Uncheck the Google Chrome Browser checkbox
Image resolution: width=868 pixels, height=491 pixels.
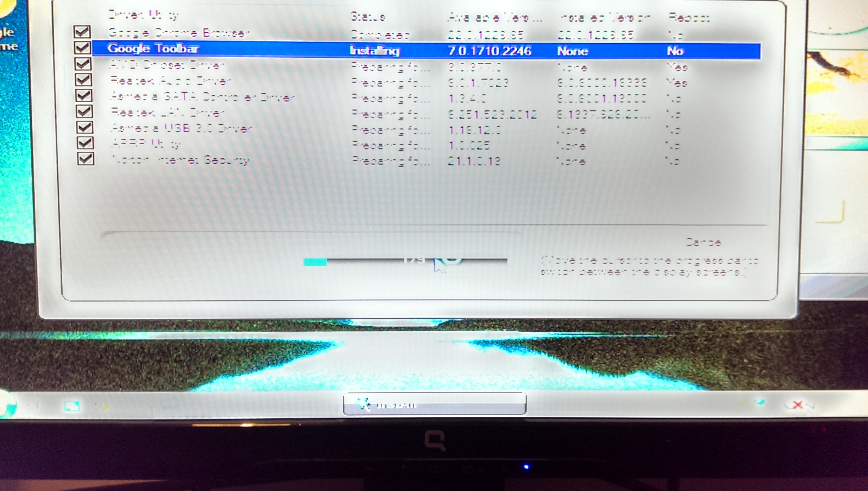82,32
